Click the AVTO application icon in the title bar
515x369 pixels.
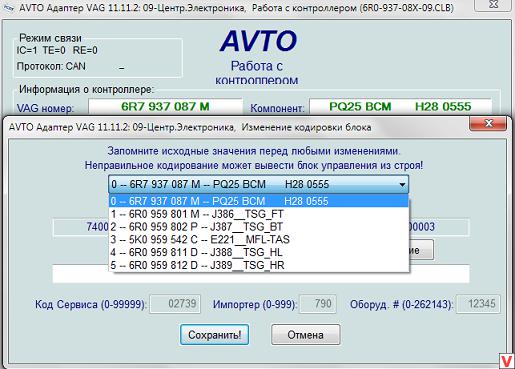click(x=8, y=7)
